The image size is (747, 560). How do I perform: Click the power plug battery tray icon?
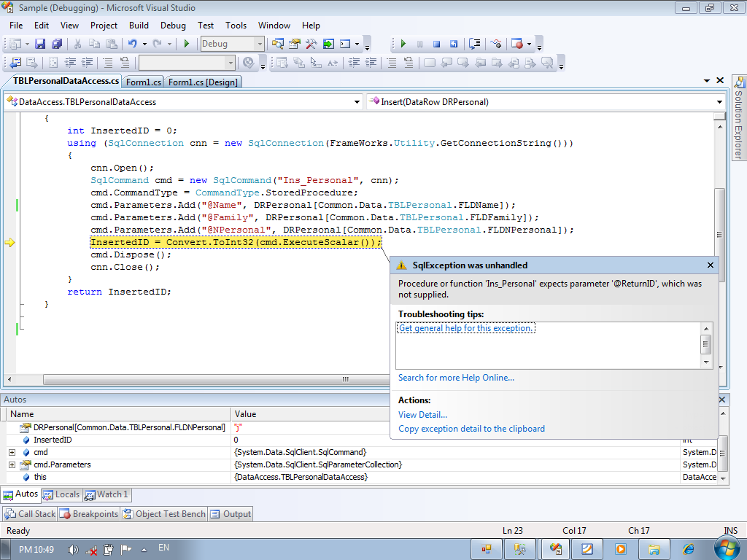coord(108,550)
